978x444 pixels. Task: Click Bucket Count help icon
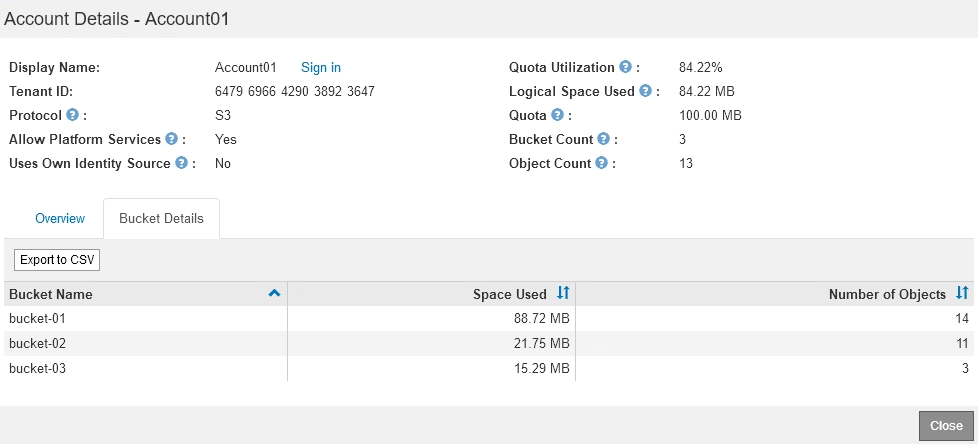[604, 139]
